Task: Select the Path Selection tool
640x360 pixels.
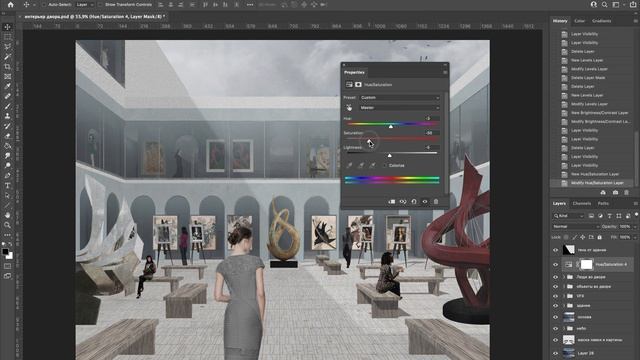Action: click(7, 196)
